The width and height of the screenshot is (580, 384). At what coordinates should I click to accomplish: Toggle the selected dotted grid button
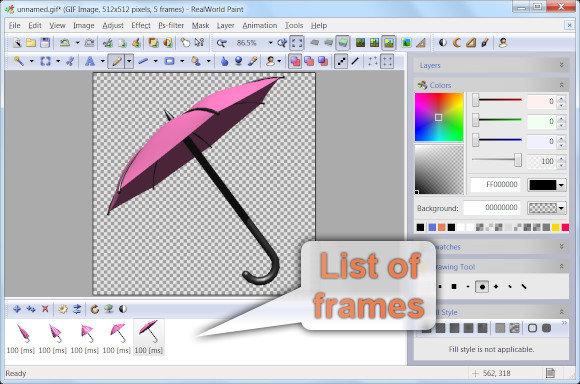point(387,61)
